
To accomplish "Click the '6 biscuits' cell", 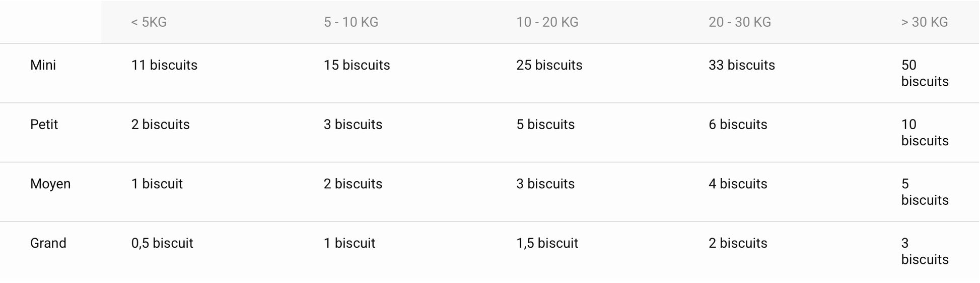I will [x=738, y=125].
